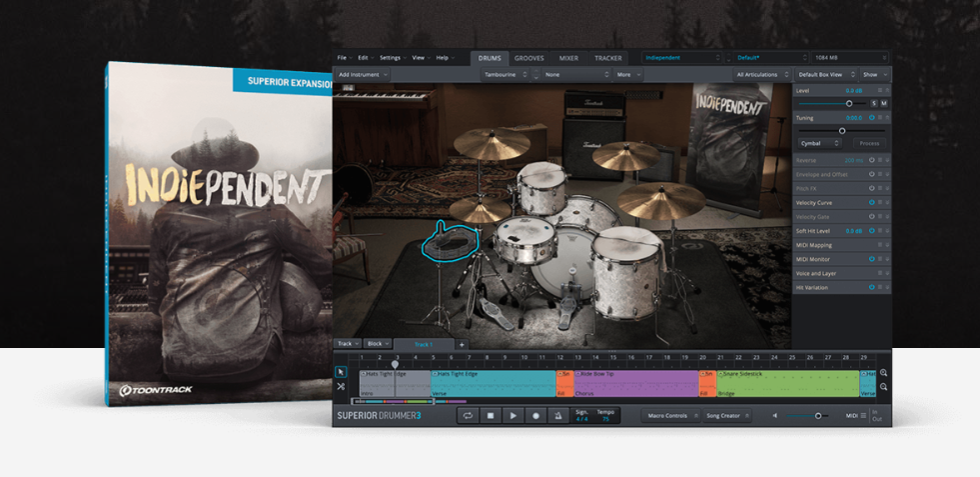Open the Block menu button
This screenshot has height=477, width=980.
378,344
